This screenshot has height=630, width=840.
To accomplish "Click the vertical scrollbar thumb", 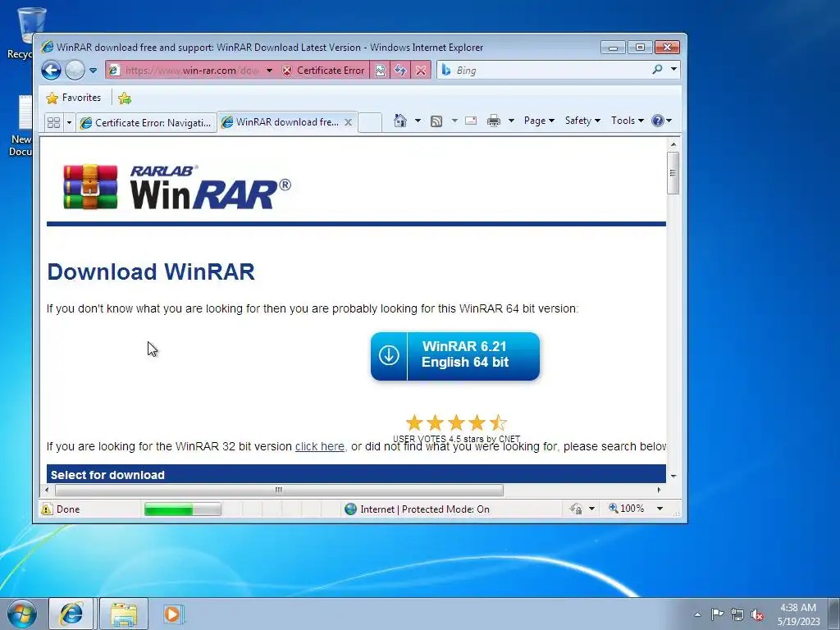I will pyautogui.click(x=673, y=173).
